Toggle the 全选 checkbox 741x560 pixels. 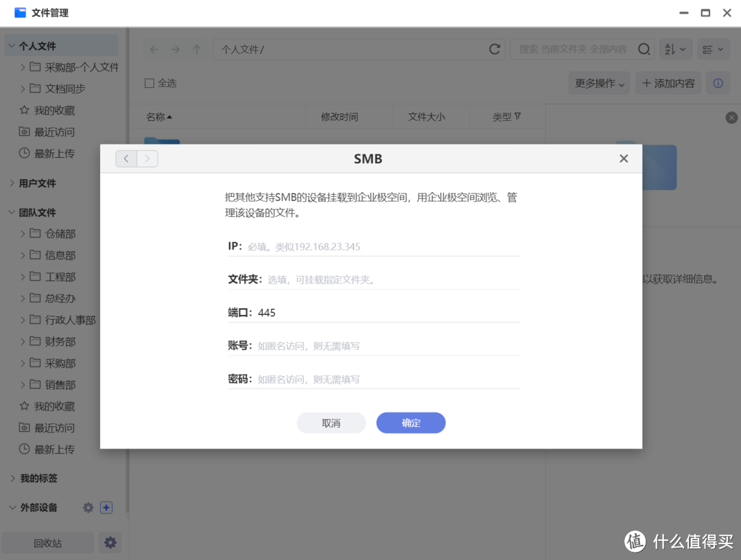click(x=149, y=83)
